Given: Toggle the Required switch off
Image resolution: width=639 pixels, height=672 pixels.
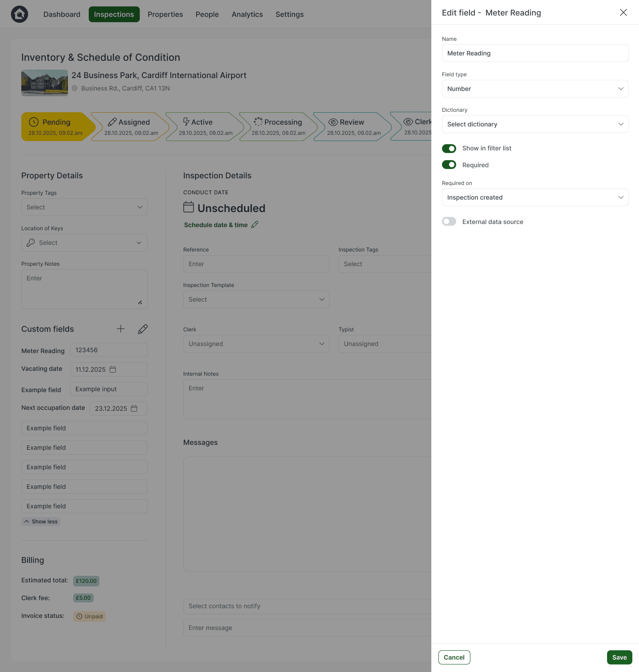Looking at the screenshot, I should [x=449, y=165].
